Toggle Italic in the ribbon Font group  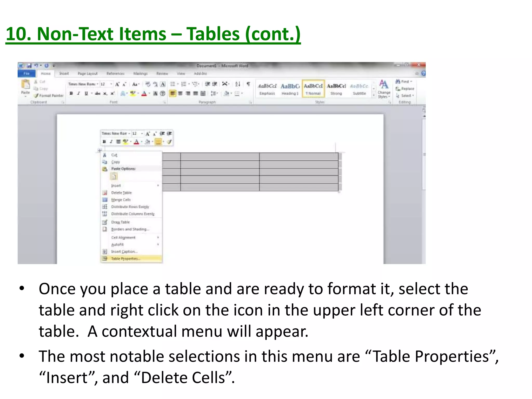[x=78, y=94]
